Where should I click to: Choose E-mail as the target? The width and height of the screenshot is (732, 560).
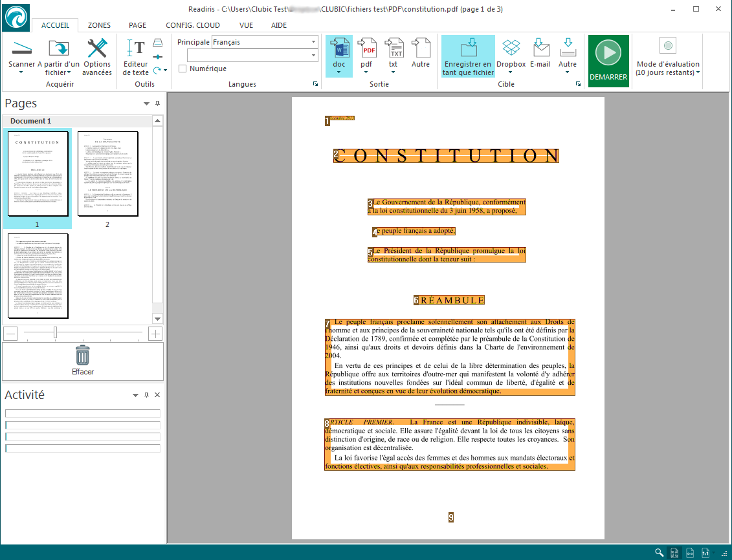(x=540, y=48)
